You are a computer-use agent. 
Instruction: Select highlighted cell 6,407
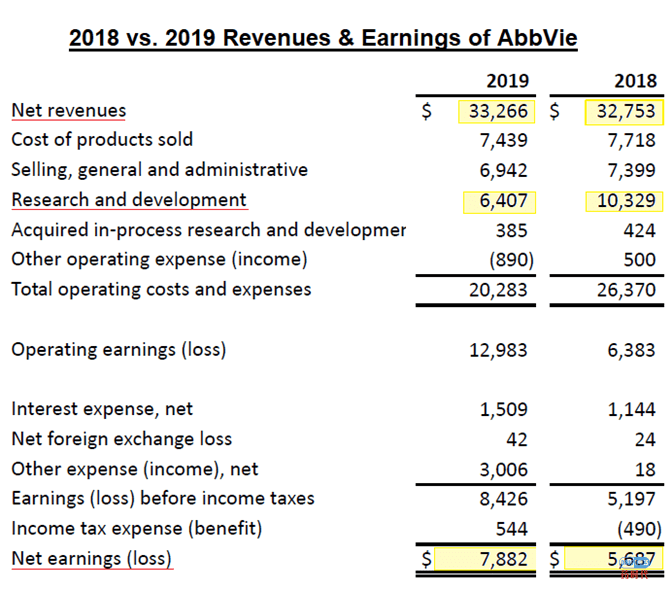coord(499,202)
